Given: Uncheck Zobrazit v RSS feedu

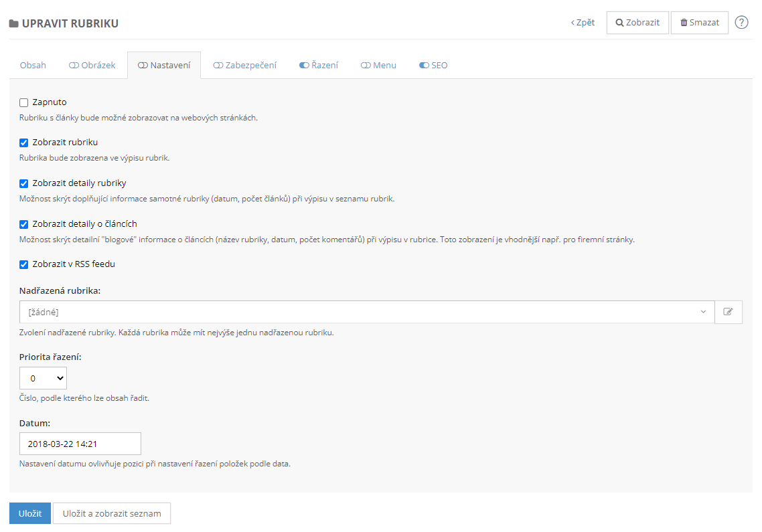Looking at the screenshot, I should (24, 264).
